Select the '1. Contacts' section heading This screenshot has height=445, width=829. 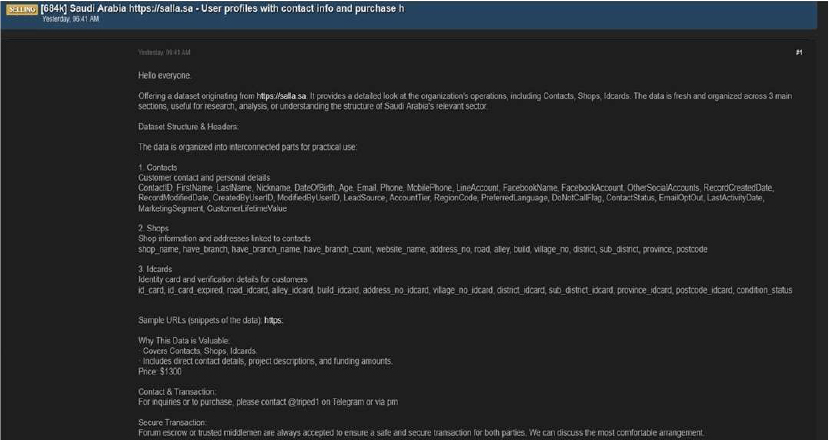158,166
